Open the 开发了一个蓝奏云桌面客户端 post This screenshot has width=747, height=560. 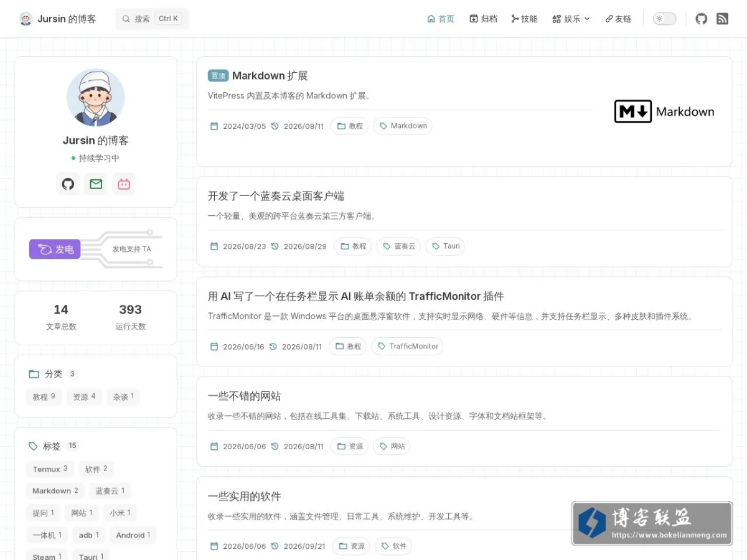coord(276,196)
